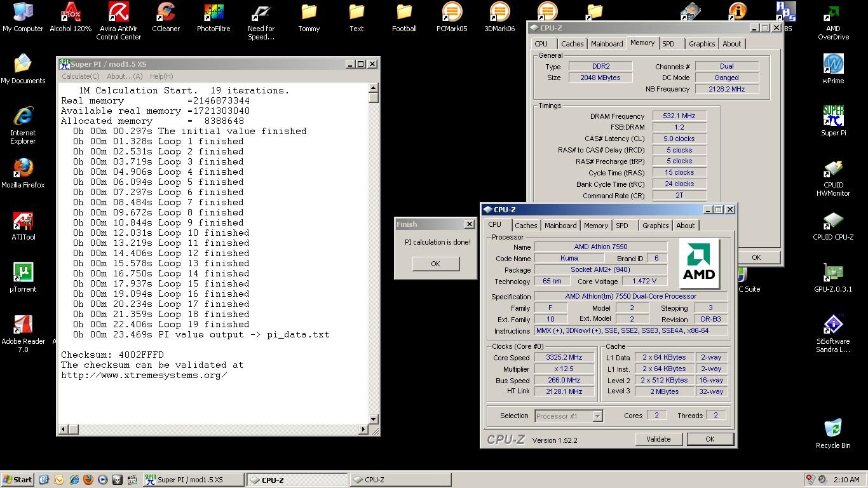The image size is (868, 488).
Task: Switch to Memory tab in front CPU-Z
Action: pyautogui.click(x=596, y=226)
